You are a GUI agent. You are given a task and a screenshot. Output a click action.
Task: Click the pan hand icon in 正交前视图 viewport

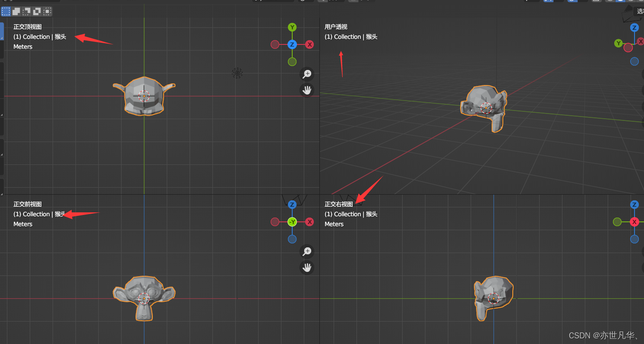[307, 268]
